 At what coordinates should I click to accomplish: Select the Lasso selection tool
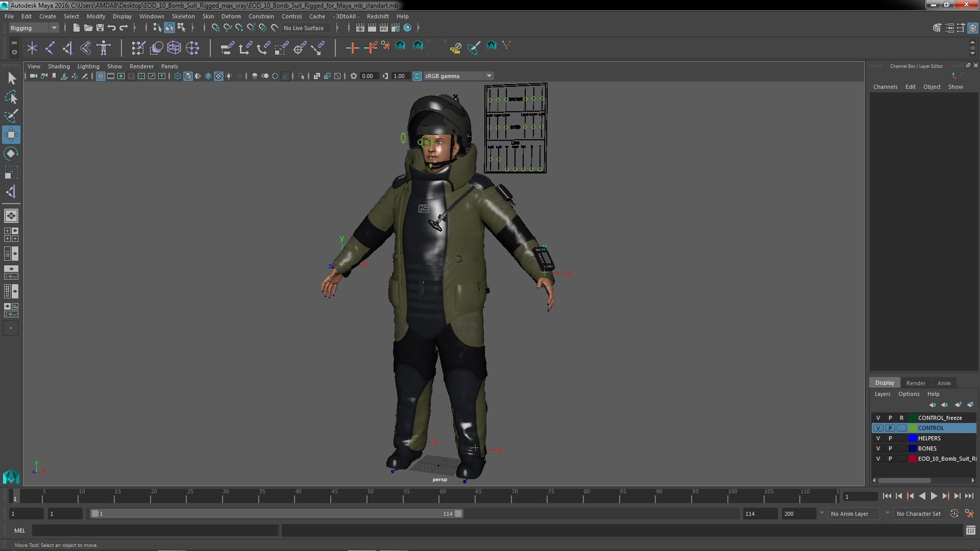point(11,97)
